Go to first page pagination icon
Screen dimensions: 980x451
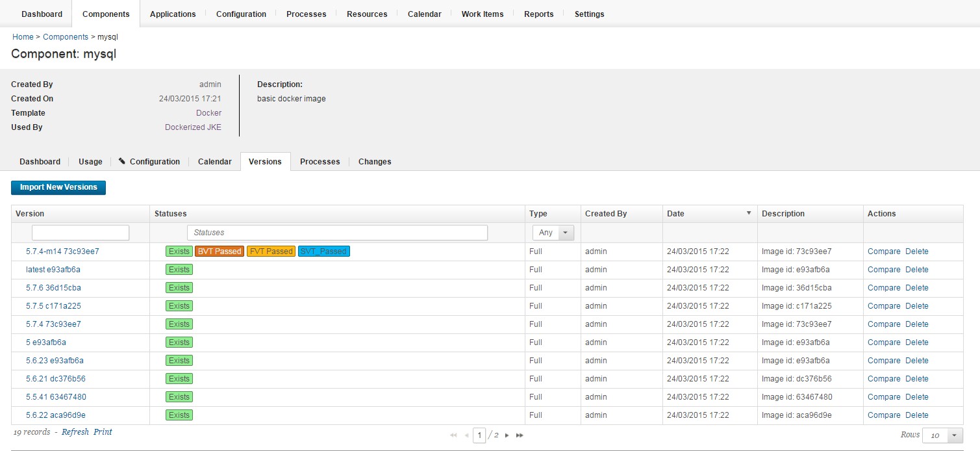(453, 435)
